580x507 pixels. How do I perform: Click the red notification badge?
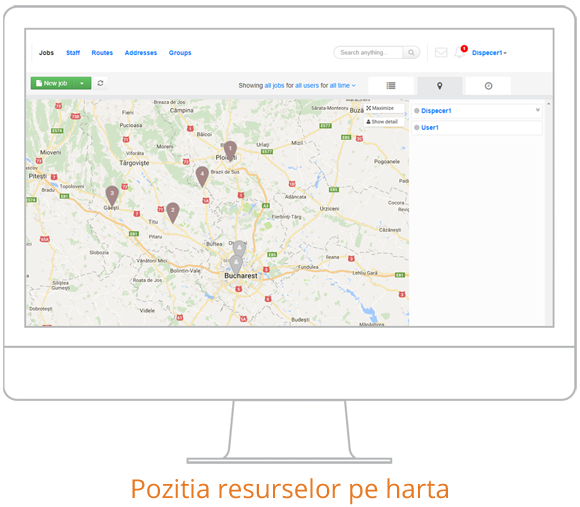coord(464,48)
